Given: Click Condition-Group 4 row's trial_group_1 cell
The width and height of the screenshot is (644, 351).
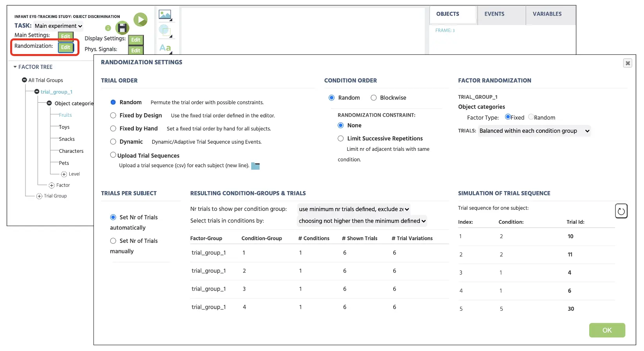Looking at the screenshot, I should point(209,307).
